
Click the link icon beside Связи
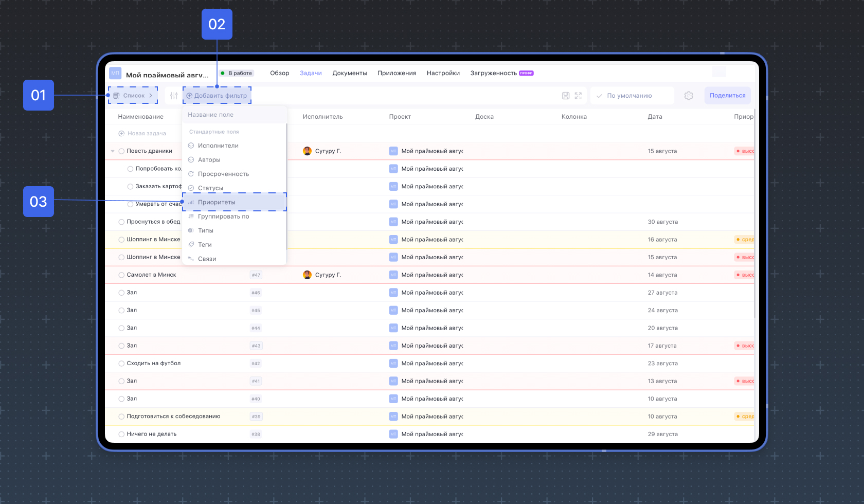[x=191, y=259]
